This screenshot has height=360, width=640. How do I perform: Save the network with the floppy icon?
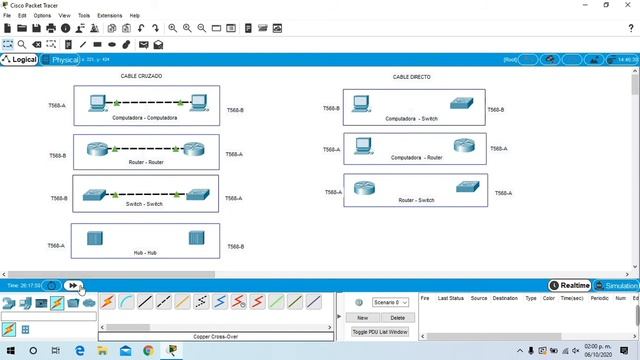[x=36, y=28]
